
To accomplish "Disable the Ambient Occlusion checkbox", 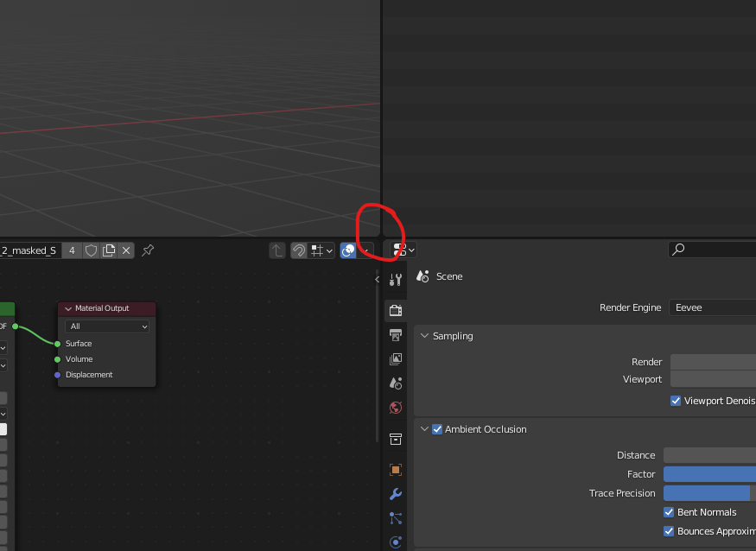I will 437,429.
